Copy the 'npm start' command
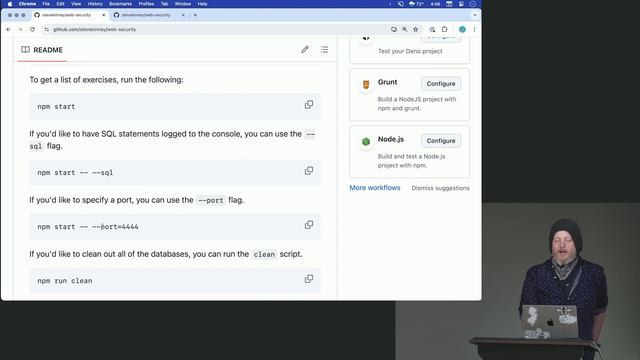This screenshot has width=640, height=360. [x=309, y=104]
